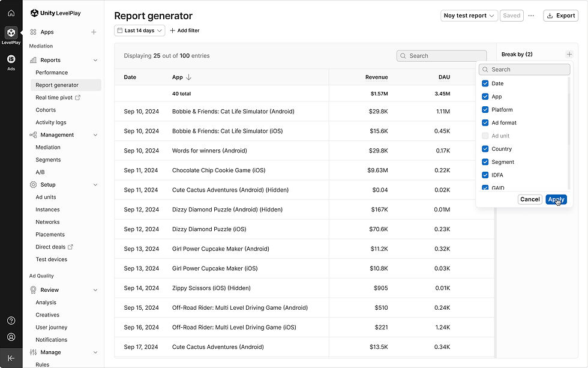Uncheck the GAID checkbox
Image resolution: width=588 pixels, height=368 pixels.
point(485,187)
